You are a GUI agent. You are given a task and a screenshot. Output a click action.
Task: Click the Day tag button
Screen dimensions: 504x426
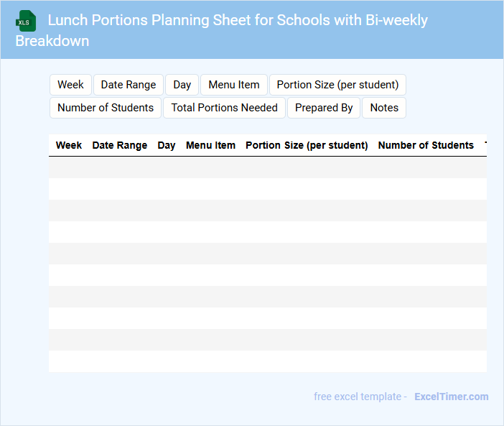182,85
